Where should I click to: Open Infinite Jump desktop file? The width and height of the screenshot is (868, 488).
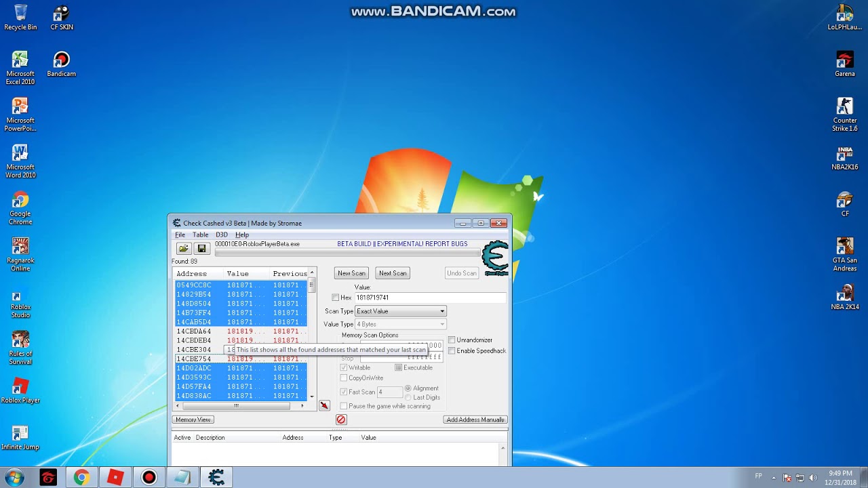pyautogui.click(x=20, y=437)
